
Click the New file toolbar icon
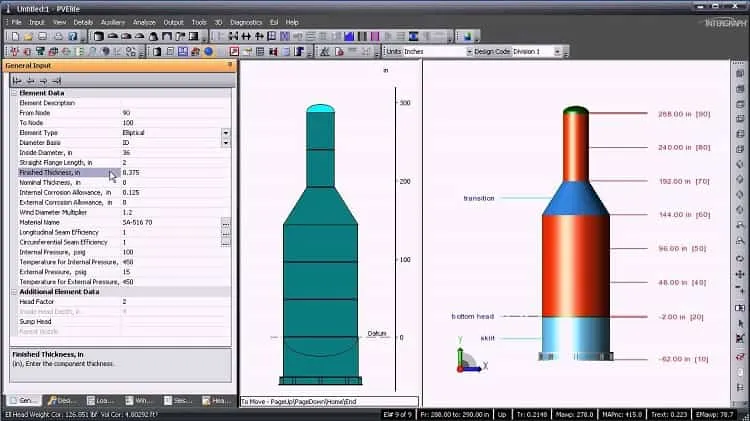(x=15, y=36)
